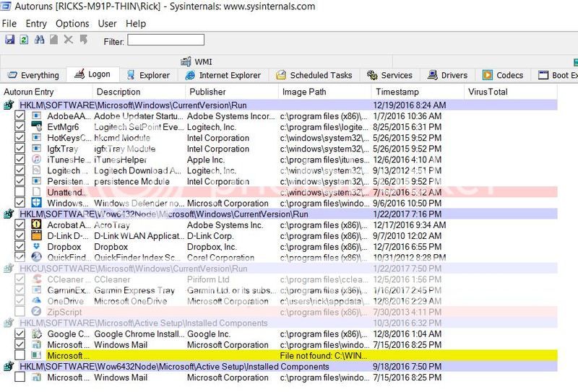The image size is (578, 392).
Task: Uncheck the Google Chrome Installer checkbox
Action: click(20, 334)
